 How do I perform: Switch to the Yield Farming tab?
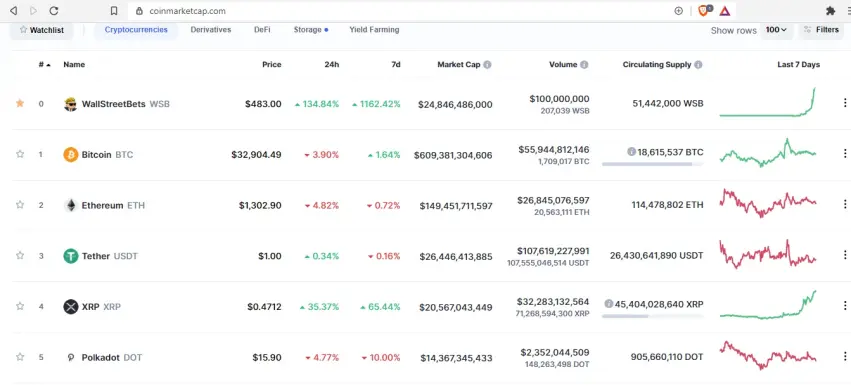pos(374,30)
